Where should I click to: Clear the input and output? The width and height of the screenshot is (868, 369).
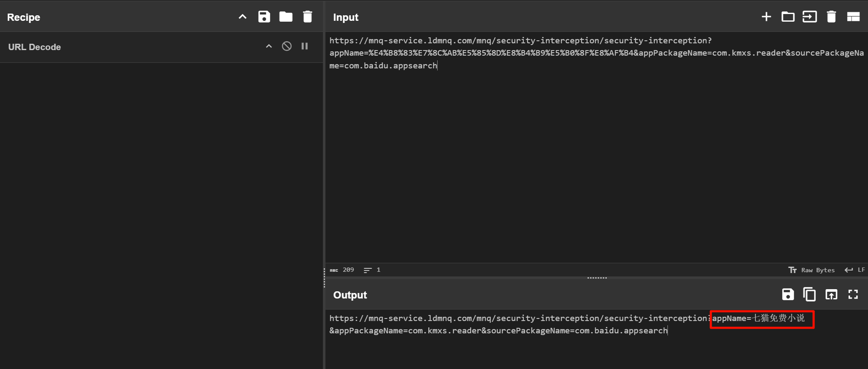coord(831,17)
